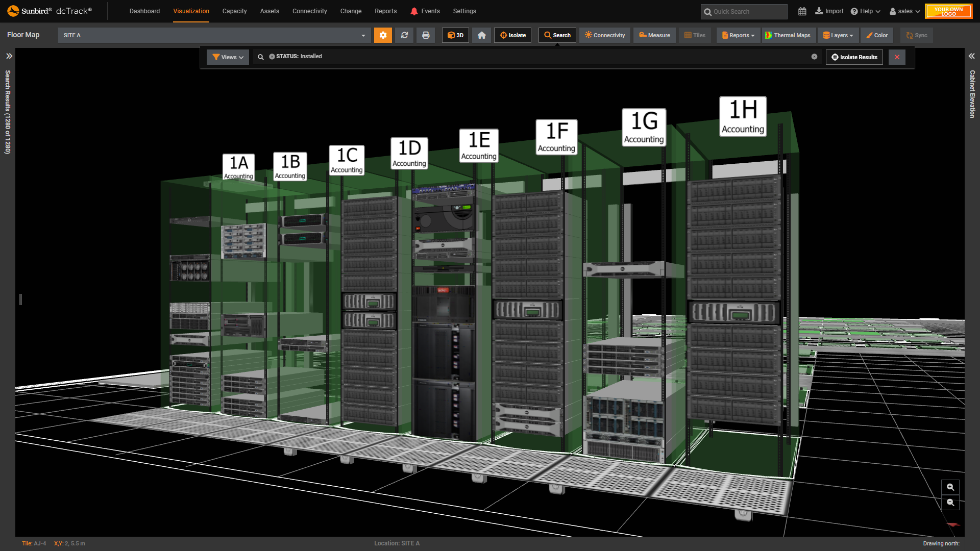Viewport: 980px width, 551px height.
Task: Switch the view to 3D mode
Action: (x=455, y=35)
